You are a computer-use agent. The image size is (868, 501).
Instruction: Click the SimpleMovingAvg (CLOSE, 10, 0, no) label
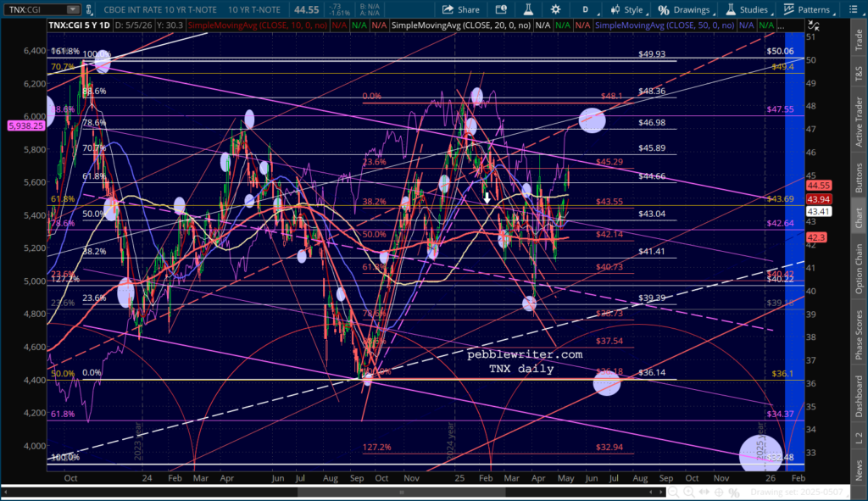[x=258, y=25]
